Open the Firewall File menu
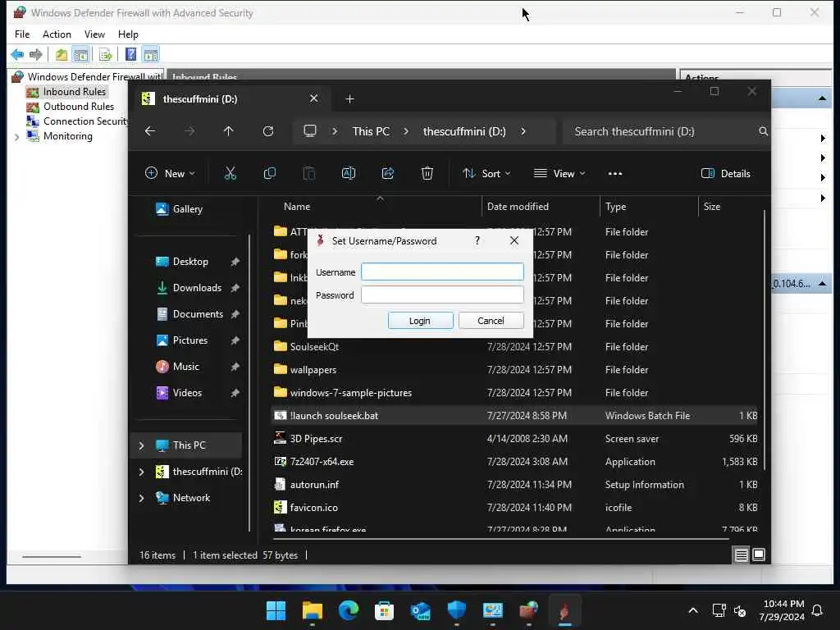Viewport: 840px width, 630px height. 22,34
